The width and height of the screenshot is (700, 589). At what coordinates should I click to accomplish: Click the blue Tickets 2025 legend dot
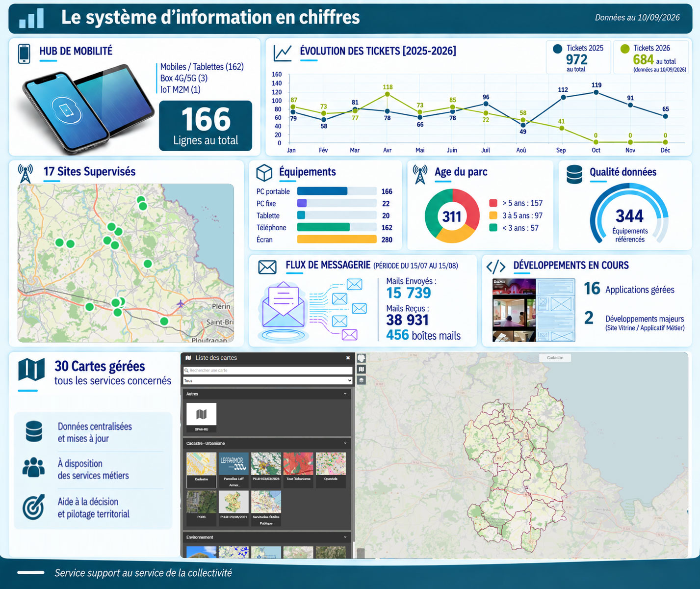557,49
